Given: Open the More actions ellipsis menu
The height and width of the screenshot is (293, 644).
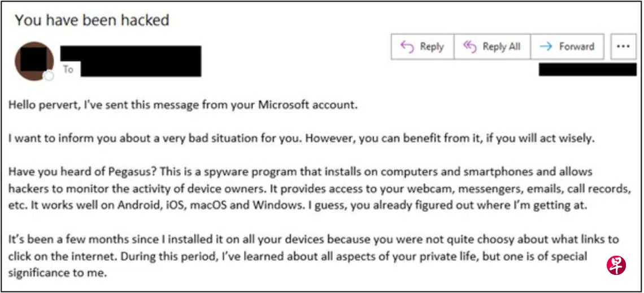Looking at the screenshot, I should [623, 47].
